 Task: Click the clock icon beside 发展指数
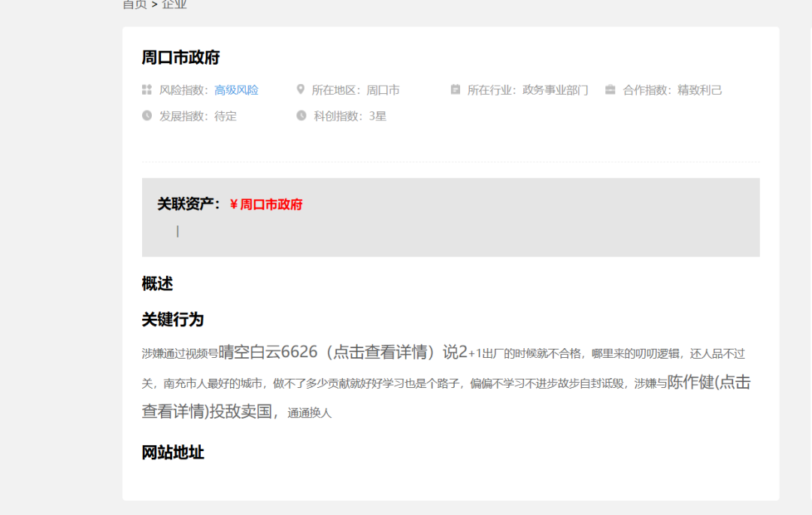pos(147,116)
